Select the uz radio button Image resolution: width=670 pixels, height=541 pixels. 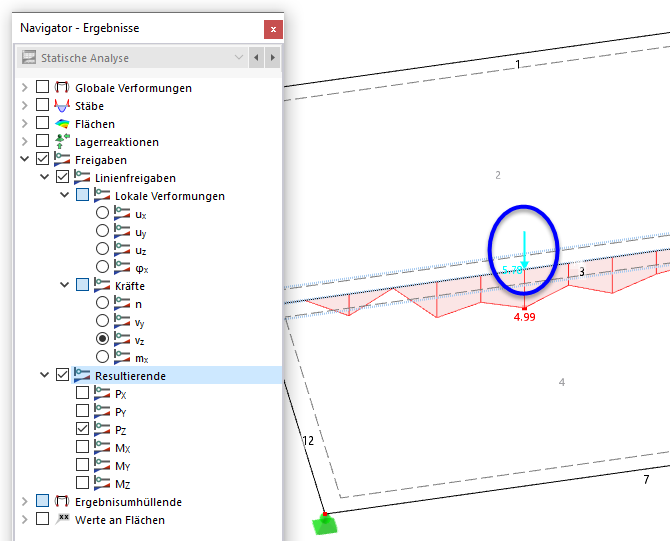tap(102, 249)
